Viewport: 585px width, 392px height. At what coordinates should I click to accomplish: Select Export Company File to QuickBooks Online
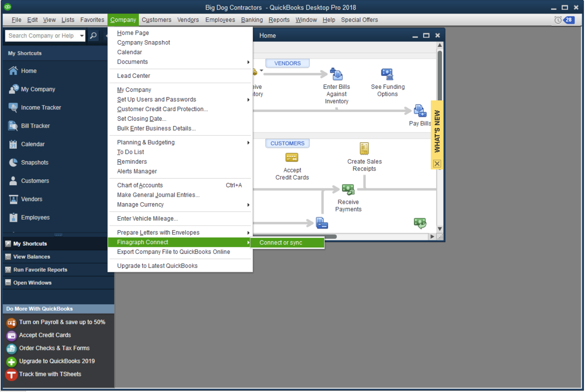[x=180, y=252]
